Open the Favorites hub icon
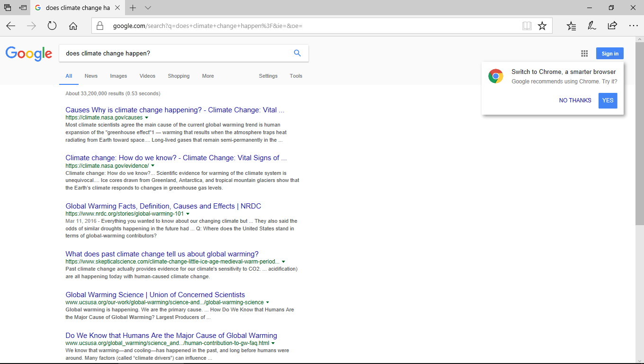Screen dimensions: 644x364 point(572,26)
